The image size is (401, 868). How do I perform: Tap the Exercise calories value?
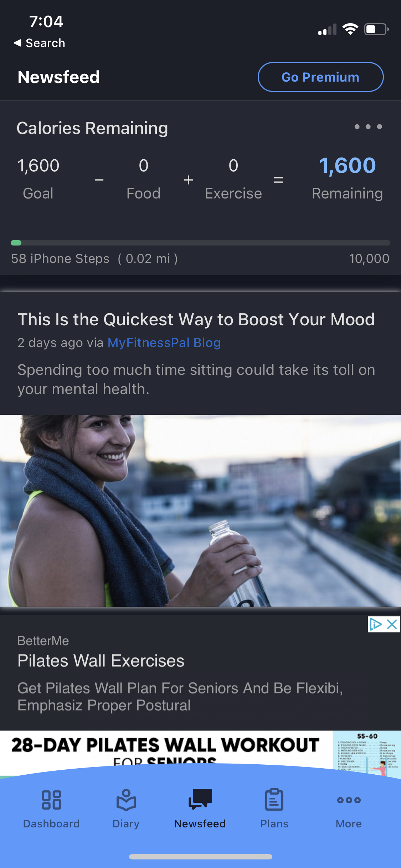pos(233,166)
